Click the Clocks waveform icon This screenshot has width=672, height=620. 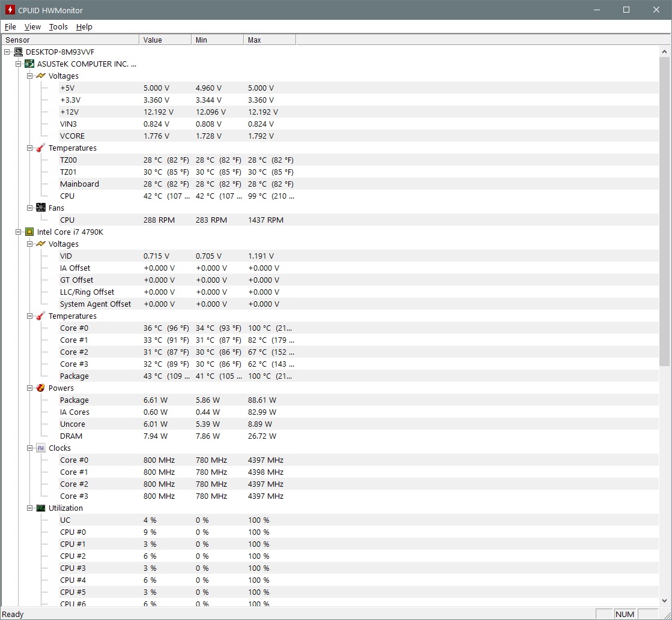[x=41, y=448]
